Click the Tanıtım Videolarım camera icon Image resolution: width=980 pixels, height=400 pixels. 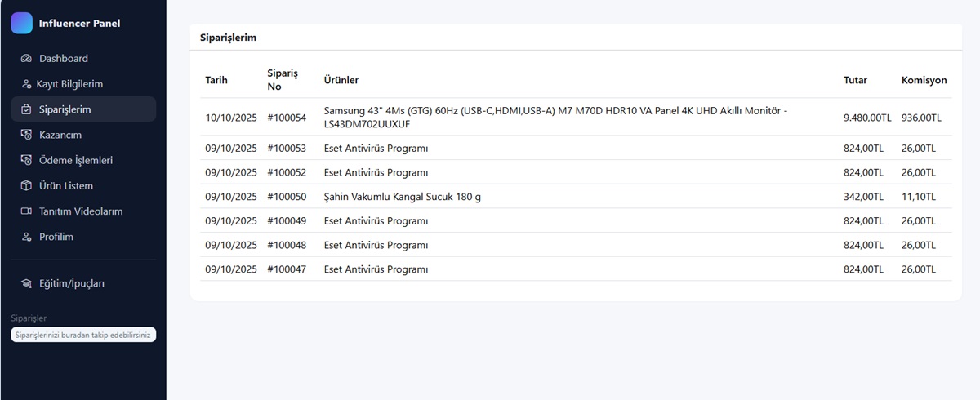pos(26,211)
